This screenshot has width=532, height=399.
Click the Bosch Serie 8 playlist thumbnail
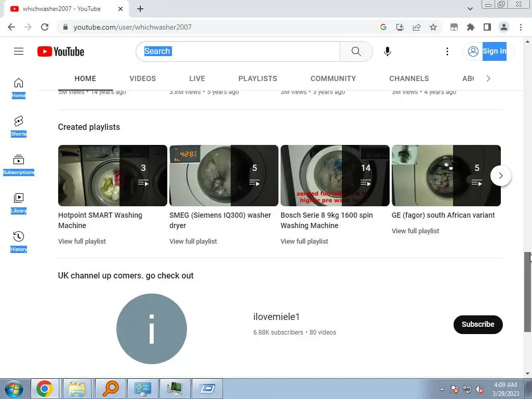point(335,176)
